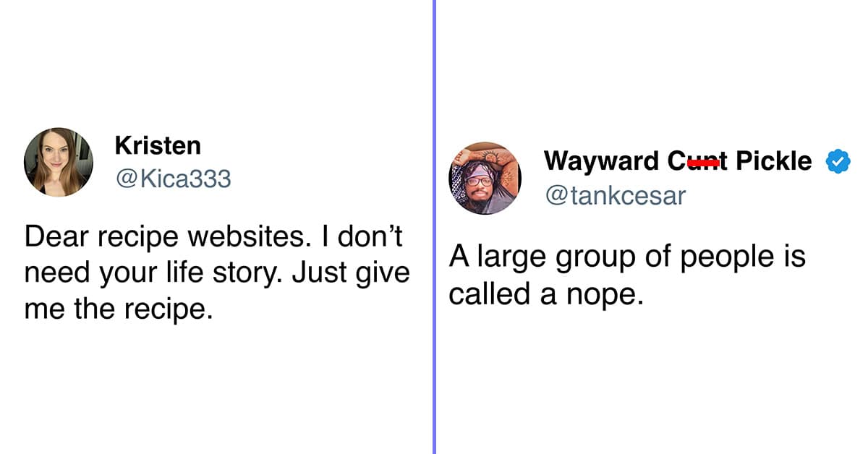
Task: Select the word "Pickle" in the display name
Action: click(773, 161)
